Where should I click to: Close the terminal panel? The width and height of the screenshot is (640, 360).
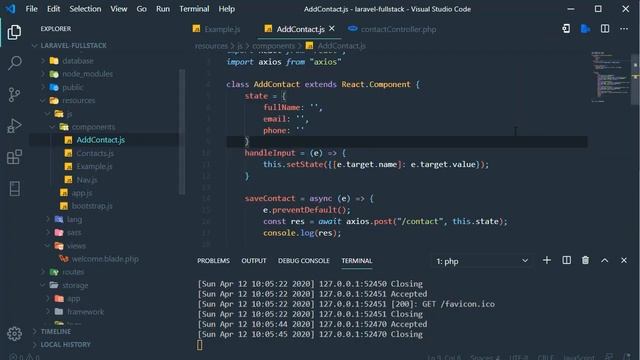(x=624, y=260)
